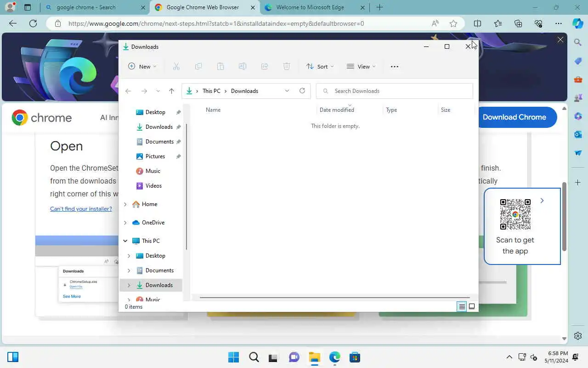Collapse the This PC tree node

(125, 241)
